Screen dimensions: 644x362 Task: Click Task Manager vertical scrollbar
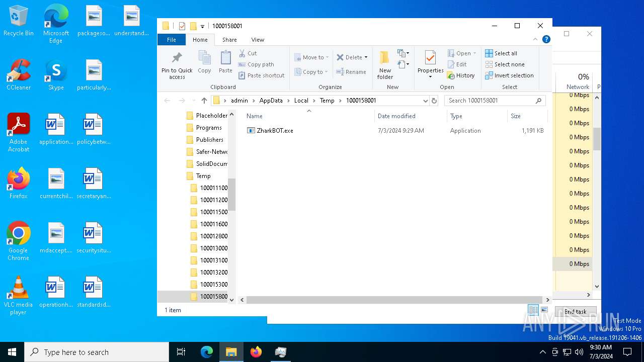pos(597,139)
